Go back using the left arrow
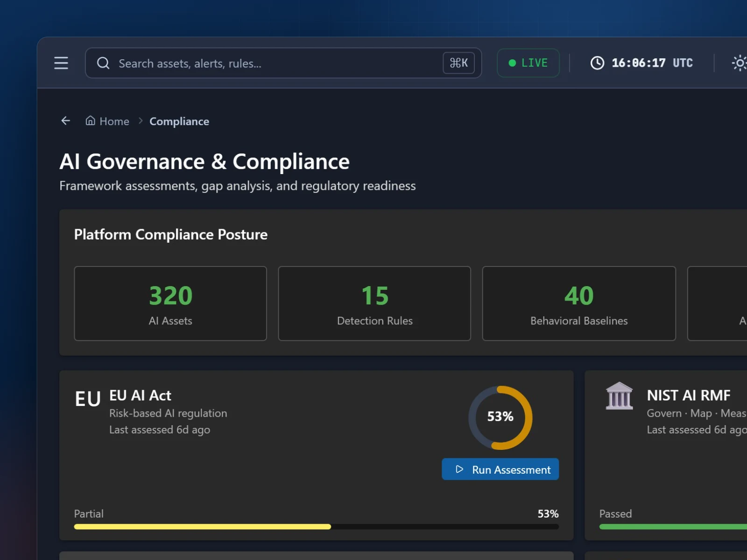This screenshot has height=560, width=747. (x=66, y=121)
